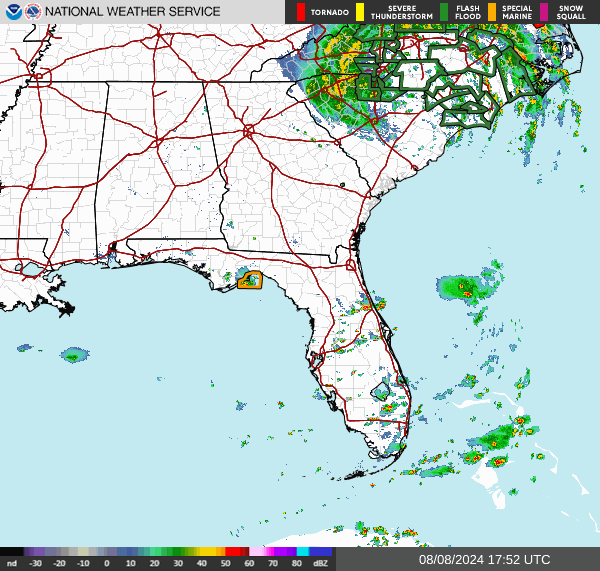The width and height of the screenshot is (600, 571).
Task: Click the FLASH FLOOD legend label
Action: (468, 13)
